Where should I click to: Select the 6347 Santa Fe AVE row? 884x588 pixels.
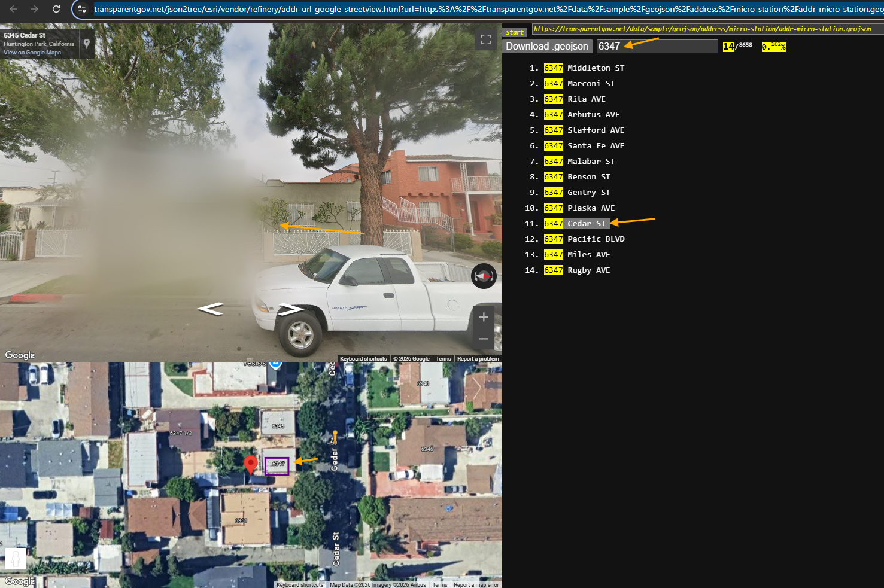[x=584, y=146]
